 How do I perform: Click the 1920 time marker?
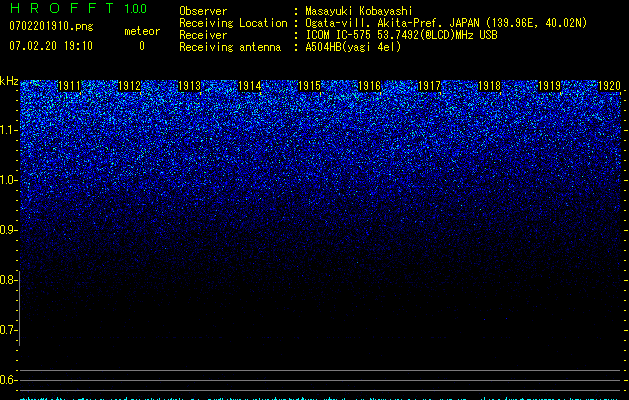pyautogui.click(x=609, y=86)
